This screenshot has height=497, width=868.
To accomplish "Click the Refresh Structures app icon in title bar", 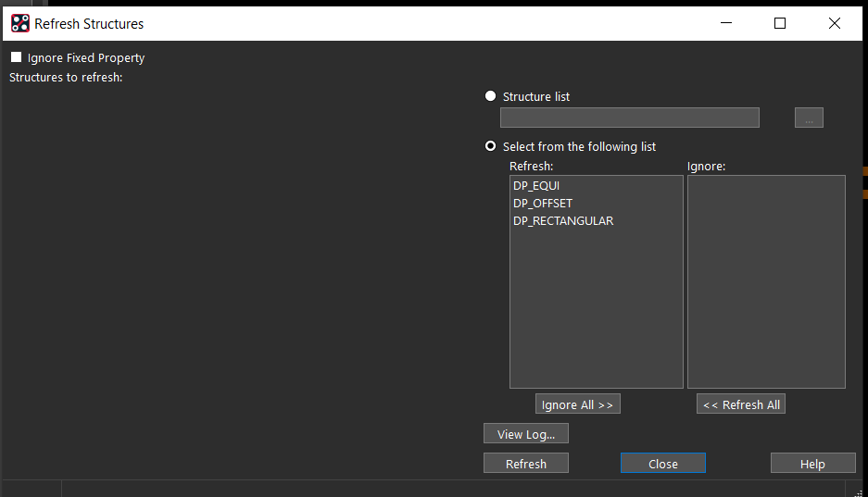I will 19,23.
